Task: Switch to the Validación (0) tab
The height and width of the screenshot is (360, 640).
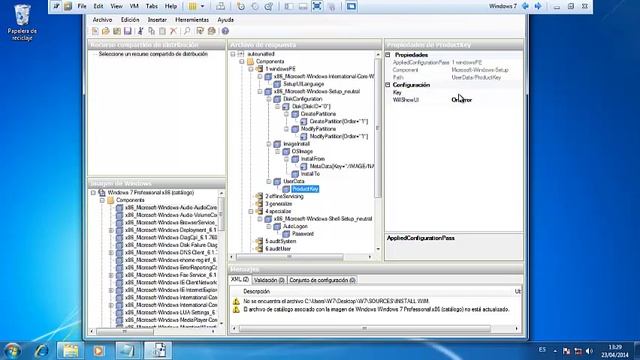Action: [x=269, y=280]
